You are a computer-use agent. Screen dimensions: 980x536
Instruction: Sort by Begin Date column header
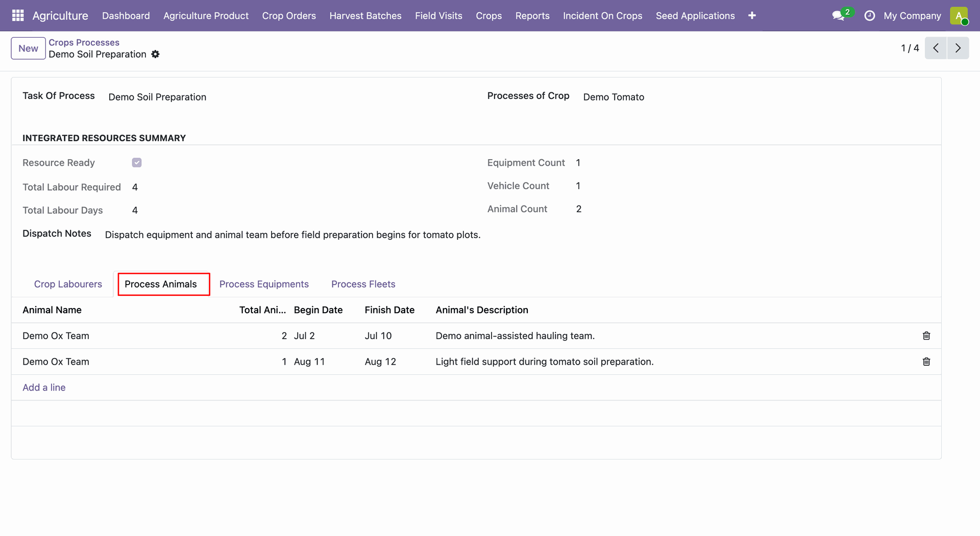[318, 310]
